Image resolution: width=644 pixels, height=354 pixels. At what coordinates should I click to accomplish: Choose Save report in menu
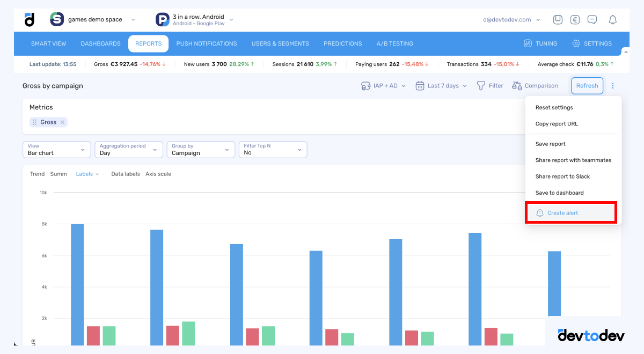[550, 144]
